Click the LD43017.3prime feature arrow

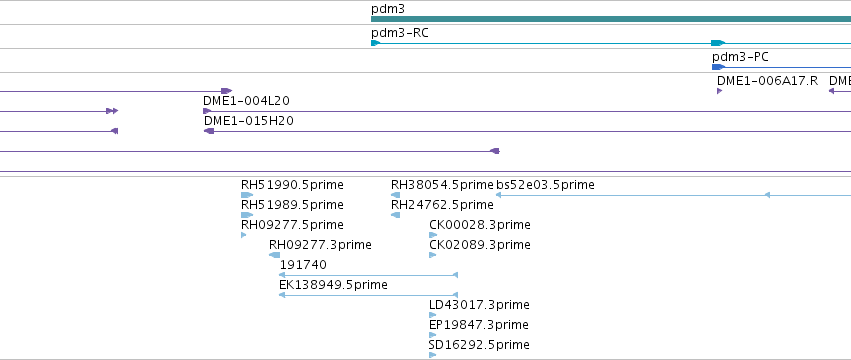(433, 315)
